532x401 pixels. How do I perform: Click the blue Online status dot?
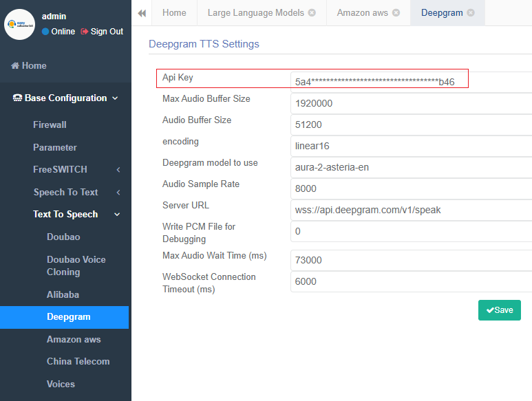click(x=45, y=32)
